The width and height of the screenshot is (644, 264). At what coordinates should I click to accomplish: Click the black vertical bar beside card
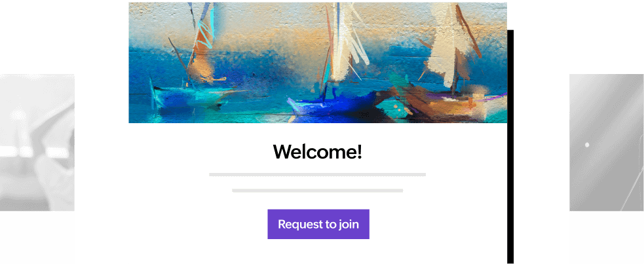[x=510, y=147]
